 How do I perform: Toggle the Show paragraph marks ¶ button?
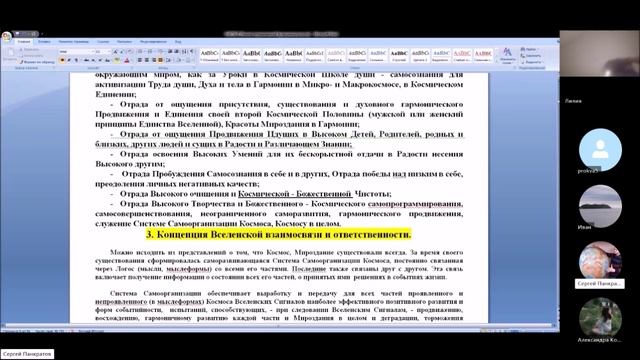click(191, 52)
